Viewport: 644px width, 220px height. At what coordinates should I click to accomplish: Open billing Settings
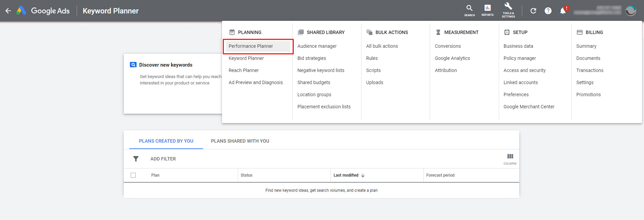pos(585,82)
